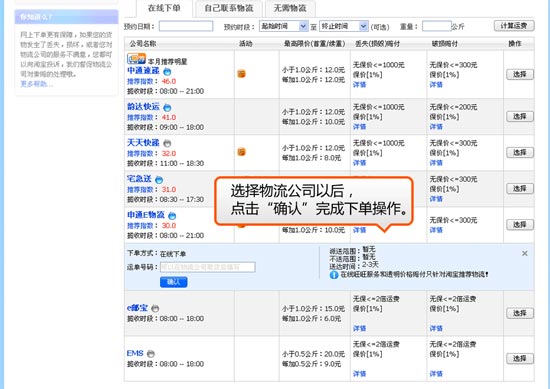Click the gray Wangwang icon beside e邮宝

[155, 309]
